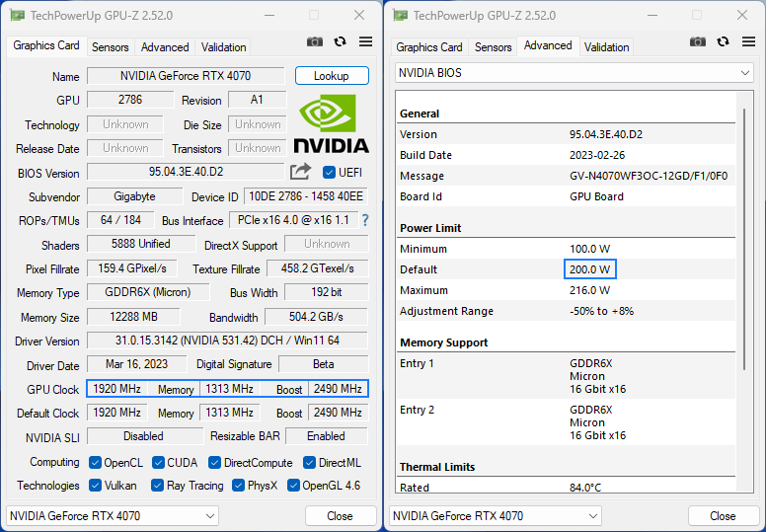This screenshot has height=532, width=766.
Task: Click the Default power limit 200.0 W value
Action: point(590,269)
